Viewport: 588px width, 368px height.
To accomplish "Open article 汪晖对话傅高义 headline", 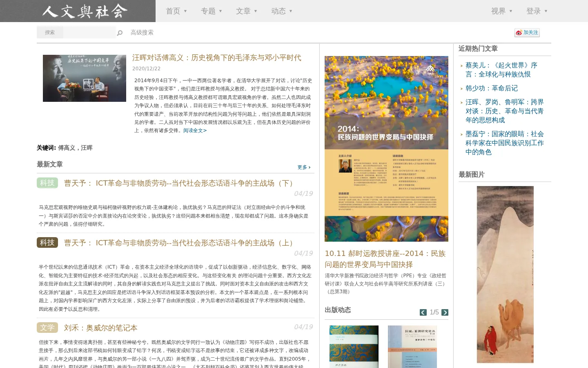I will [217, 58].
